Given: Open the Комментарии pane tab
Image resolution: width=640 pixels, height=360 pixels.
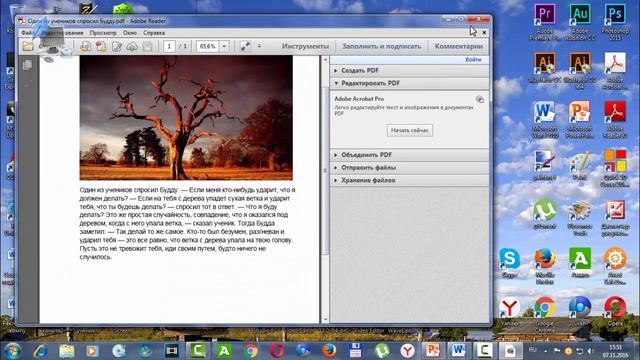Looking at the screenshot, I should [x=458, y=46].
